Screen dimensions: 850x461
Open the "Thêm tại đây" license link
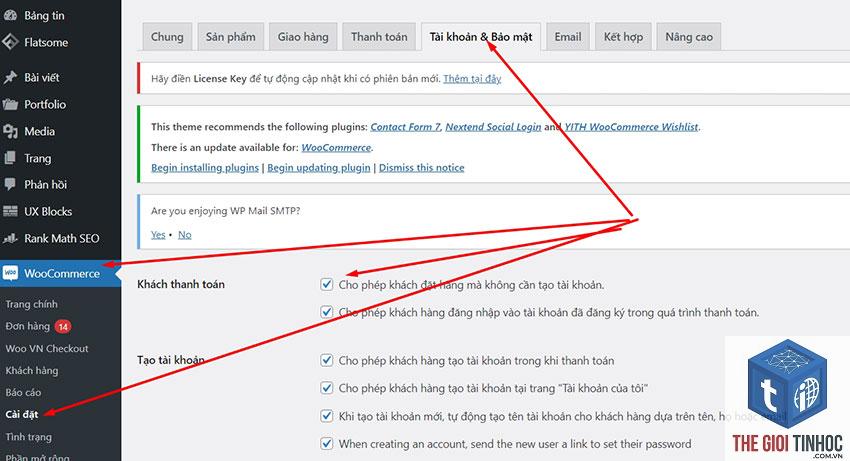472,79
